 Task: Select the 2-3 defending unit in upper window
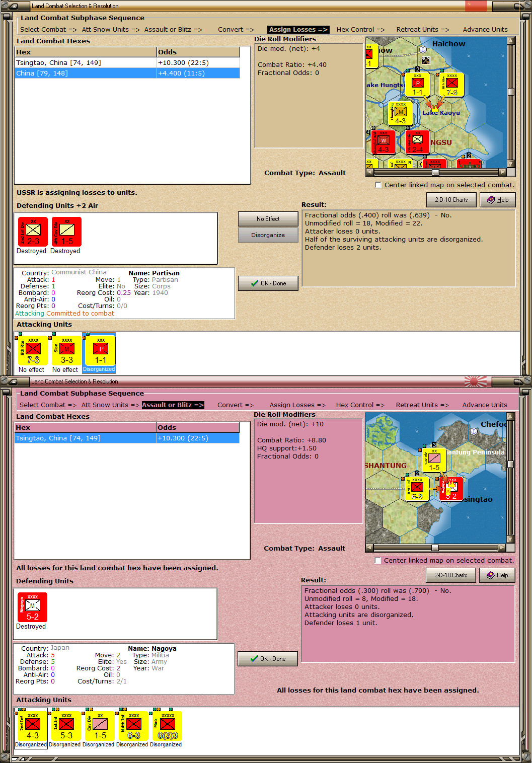coord(33,232)
